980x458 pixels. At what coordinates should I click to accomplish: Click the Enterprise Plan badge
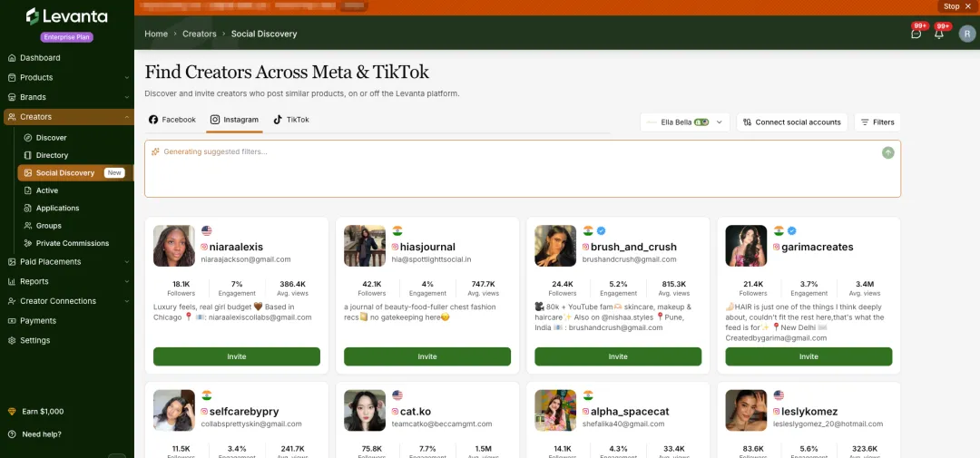coord(67,37)
